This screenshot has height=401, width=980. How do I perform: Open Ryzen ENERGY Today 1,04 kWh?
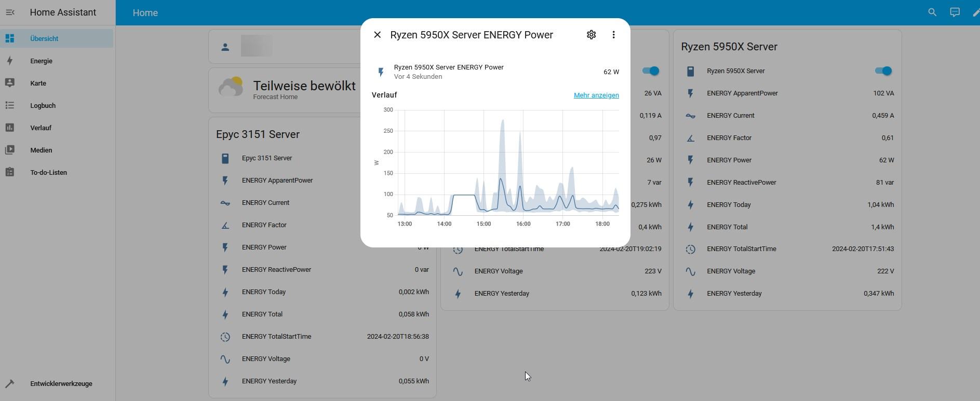click(787, 205)
